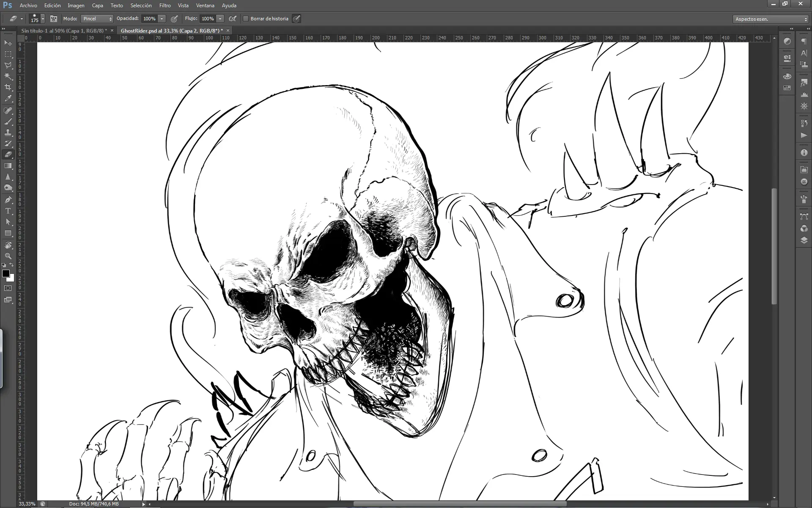
Task: Change screen mode button
Action: pyautogui.click(x=8, y=300)
